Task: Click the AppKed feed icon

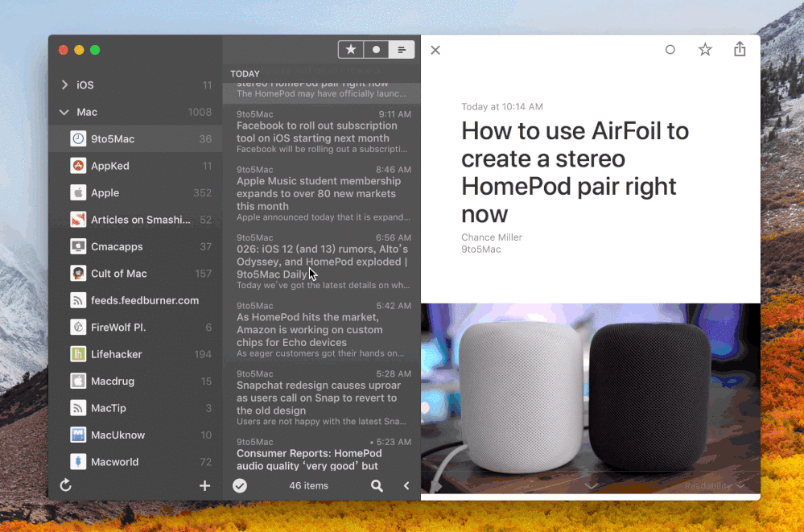Action: (x=78, y=166)
